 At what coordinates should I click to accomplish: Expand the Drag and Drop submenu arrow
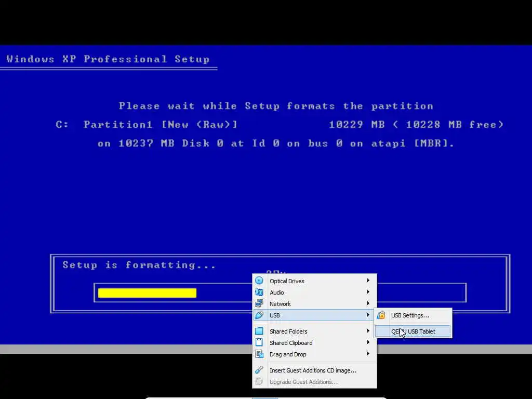pyautogui.click(x=368, y=354)
